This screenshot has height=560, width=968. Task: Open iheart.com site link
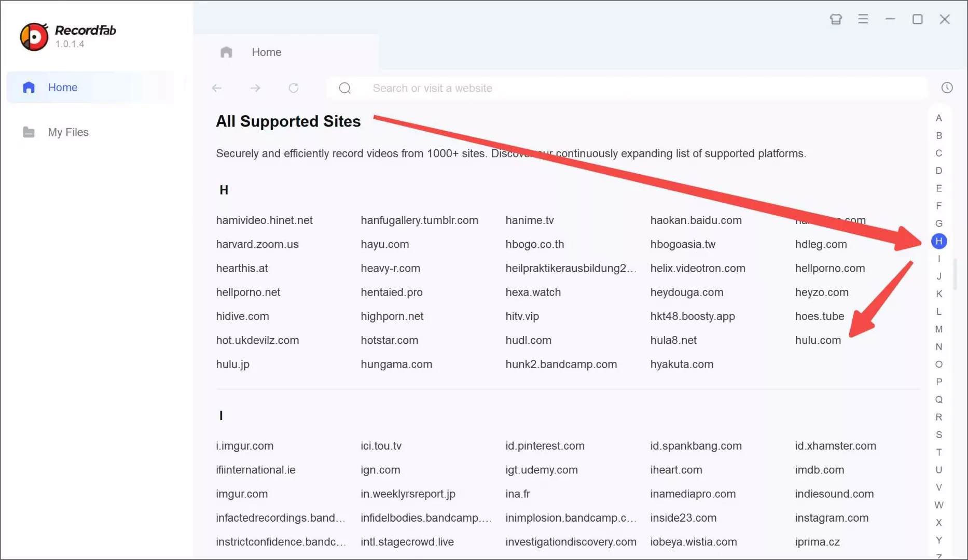[676, 470]
